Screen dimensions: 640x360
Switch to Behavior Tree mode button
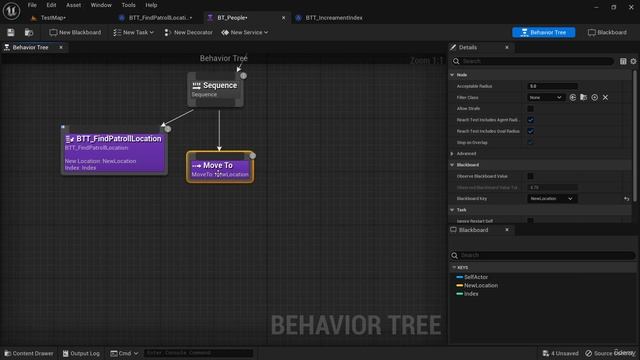544,32
